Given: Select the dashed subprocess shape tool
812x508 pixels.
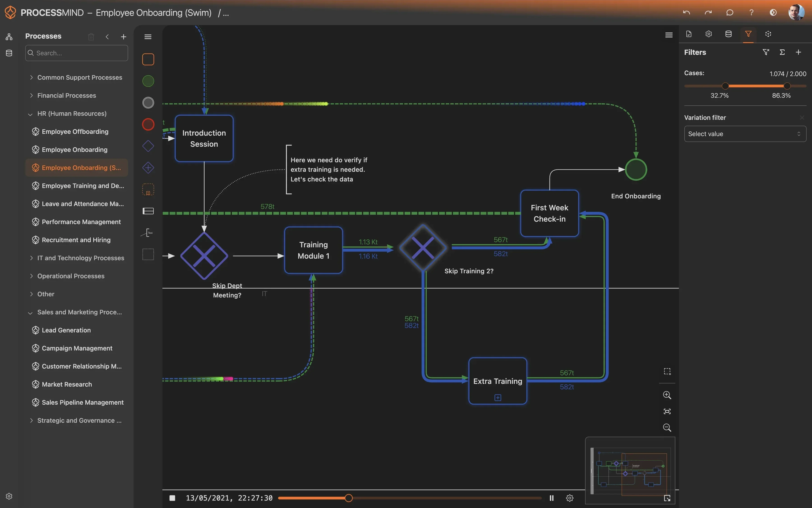Looking at the screenshot, I should tap(148, 190).
